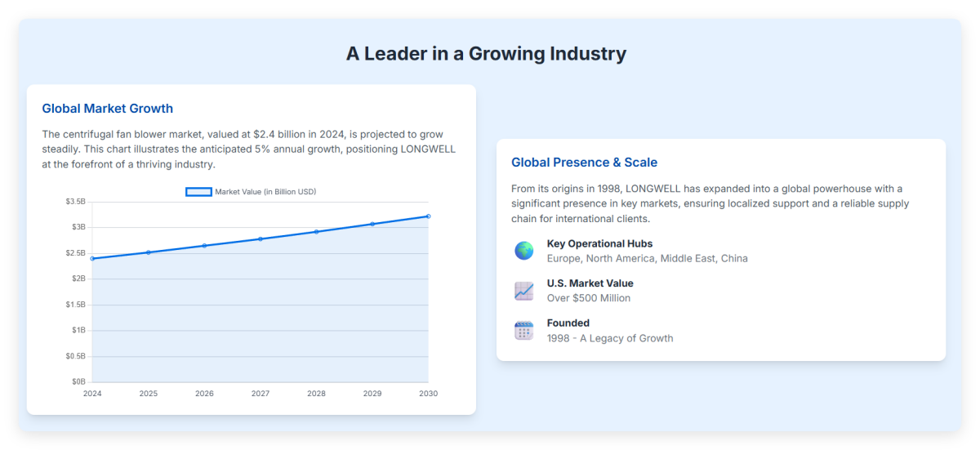Viewport: 980px width, 450px height.
Task: Select the 2030 data point on the chart
Action: click(x=429, y=216)
